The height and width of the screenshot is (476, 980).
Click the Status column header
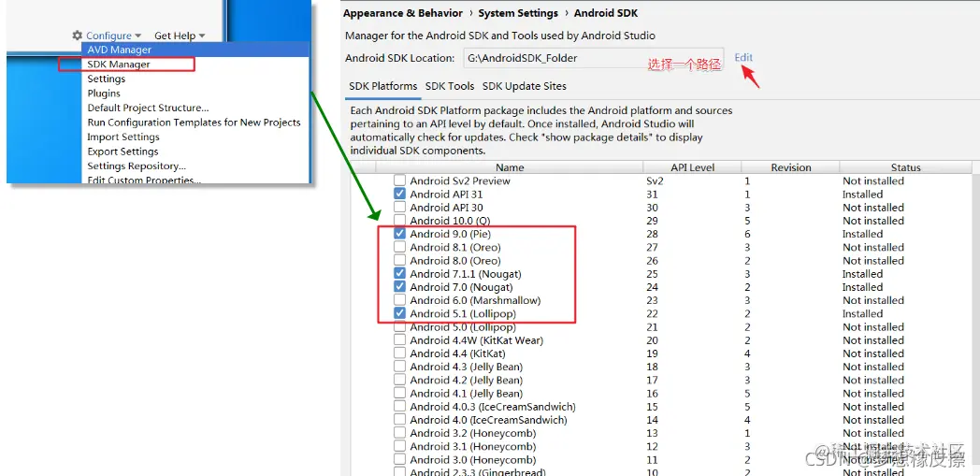pyautogui.click(x=905, y=167)
